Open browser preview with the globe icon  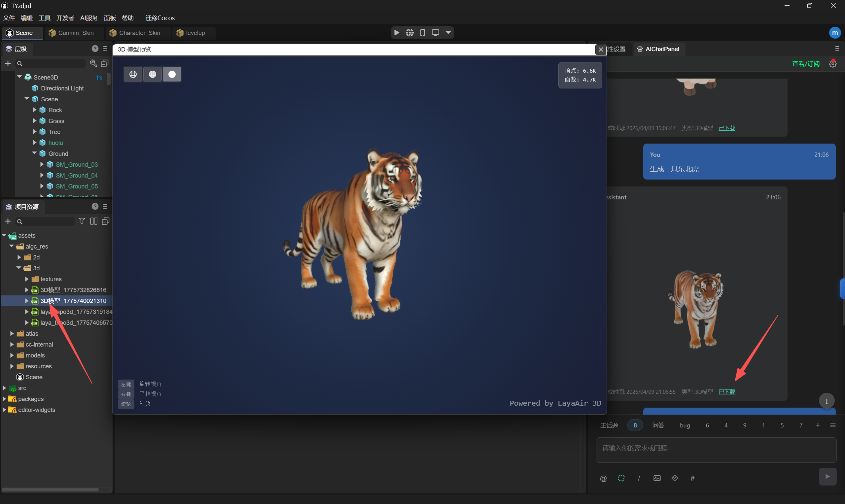410,33
